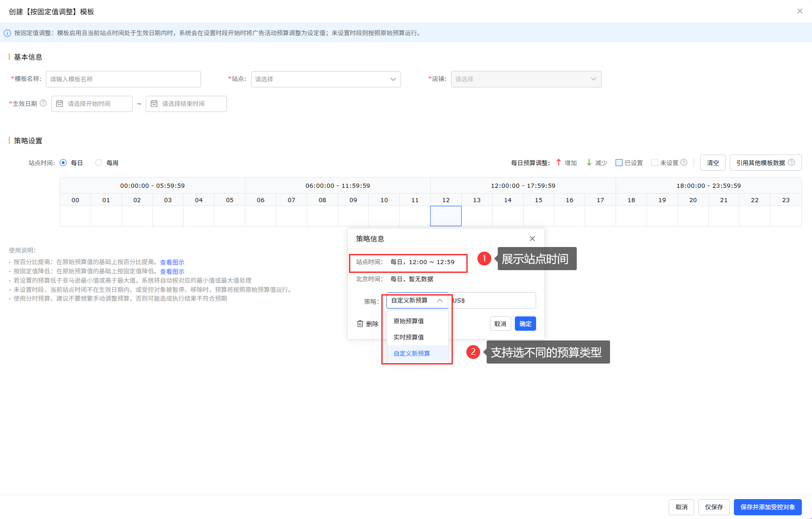Open 查看图示 link for 按固定值降低
812x519 pixels.
pos(172,272)
